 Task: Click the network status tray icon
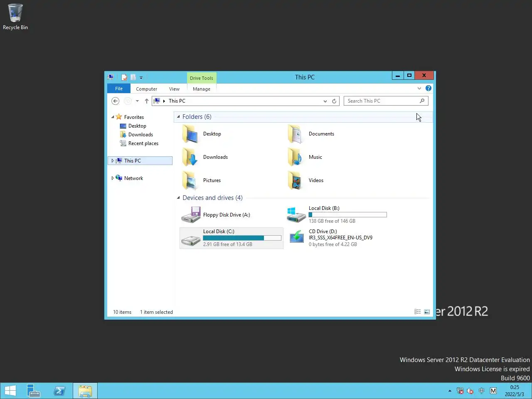click(x=460, y=391)
